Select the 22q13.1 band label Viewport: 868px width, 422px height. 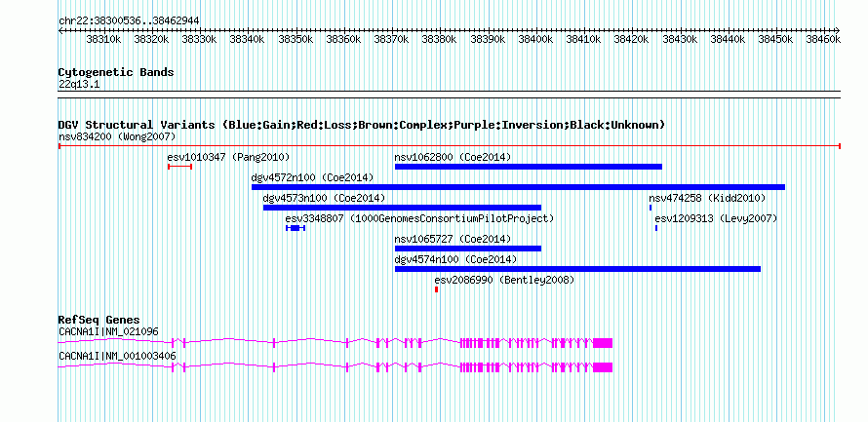tap(79, 84)
